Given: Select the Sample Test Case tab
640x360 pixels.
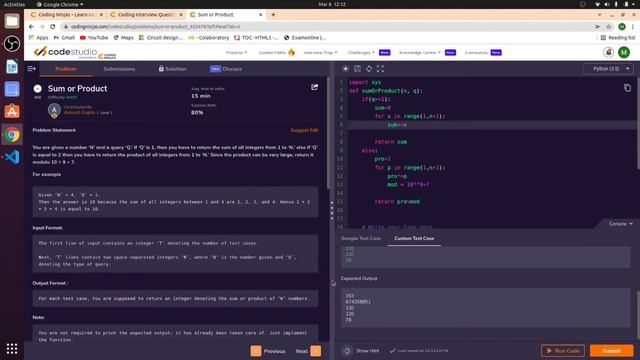Looking at the screenshot, I should point(361,238).
